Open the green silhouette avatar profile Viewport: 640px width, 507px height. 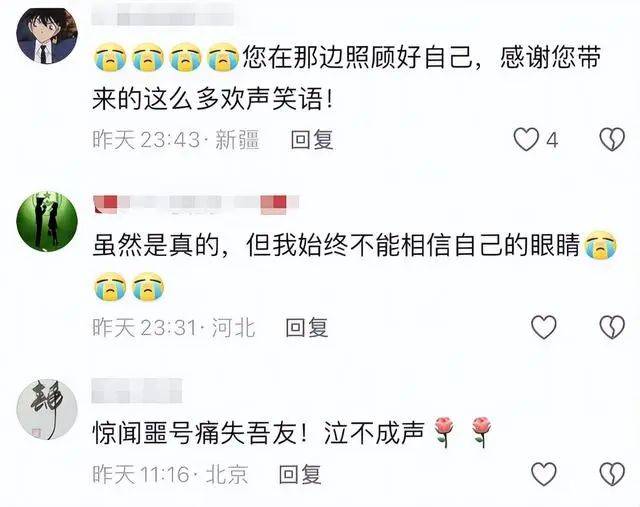(x=47, y=220)
